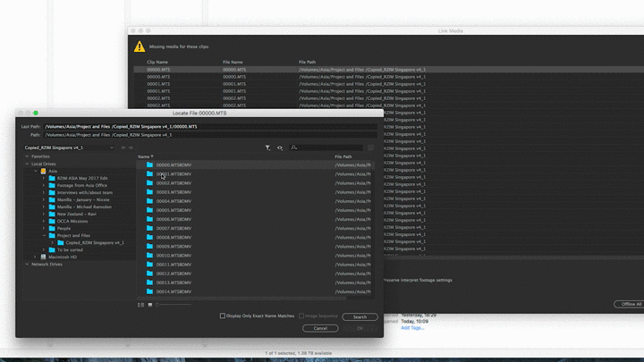Toggle the Image Sequence checkbox

301,316
